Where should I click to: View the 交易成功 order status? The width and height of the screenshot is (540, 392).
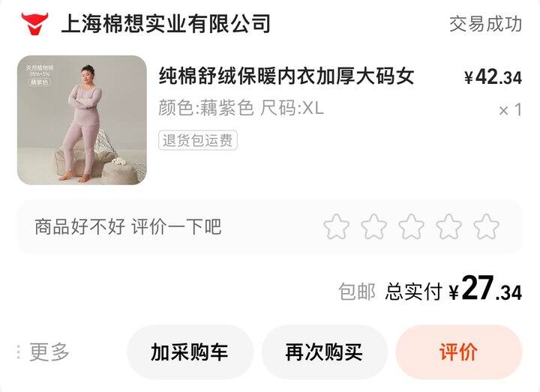485,24
